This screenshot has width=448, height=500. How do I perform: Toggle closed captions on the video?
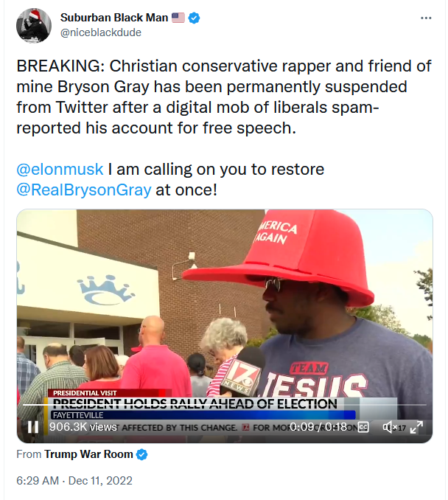point(363,427)
